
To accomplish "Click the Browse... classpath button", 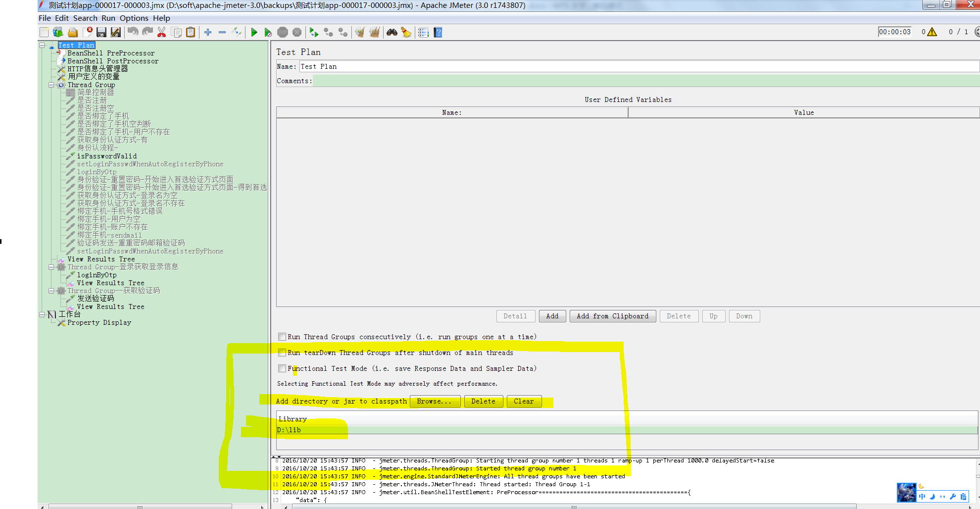I will point(435,401).
